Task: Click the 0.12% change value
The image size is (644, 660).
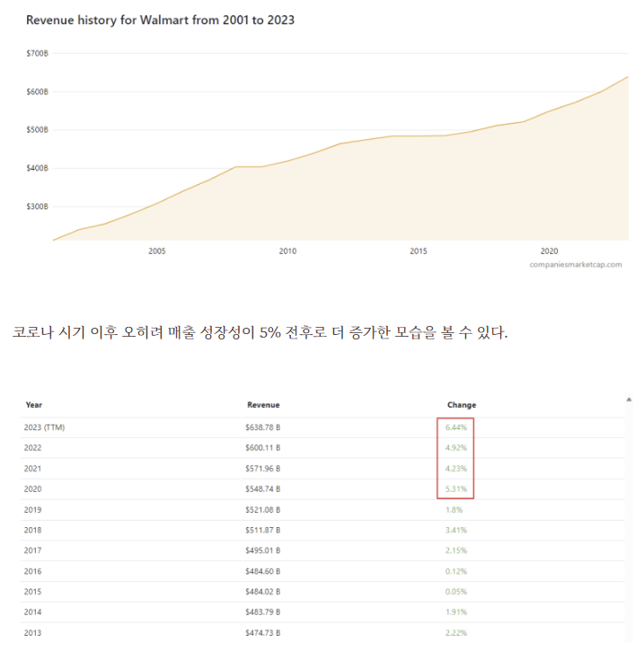Action: (456, 571)
